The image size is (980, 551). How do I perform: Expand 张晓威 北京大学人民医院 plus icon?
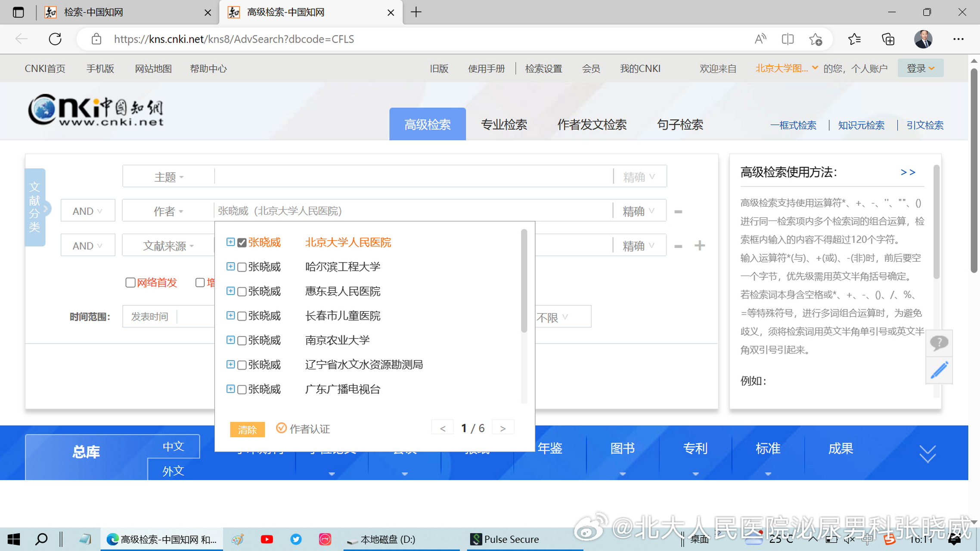[x=230, y=242]
